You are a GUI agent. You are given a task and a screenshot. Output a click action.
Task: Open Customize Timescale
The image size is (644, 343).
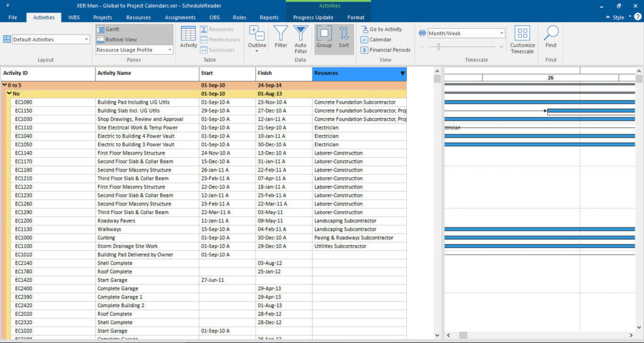point(523,40)
